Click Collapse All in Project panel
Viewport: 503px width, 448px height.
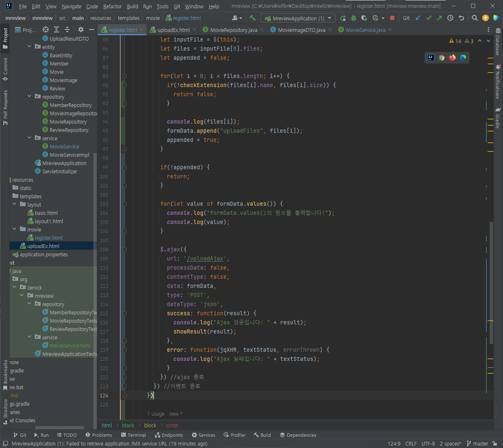click(67, 29)
